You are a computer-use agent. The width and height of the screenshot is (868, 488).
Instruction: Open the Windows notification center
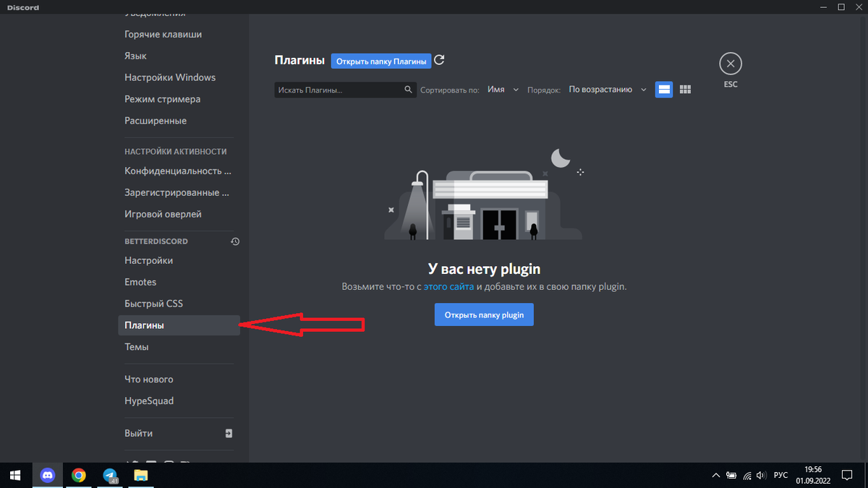click(x=847, y=475)
